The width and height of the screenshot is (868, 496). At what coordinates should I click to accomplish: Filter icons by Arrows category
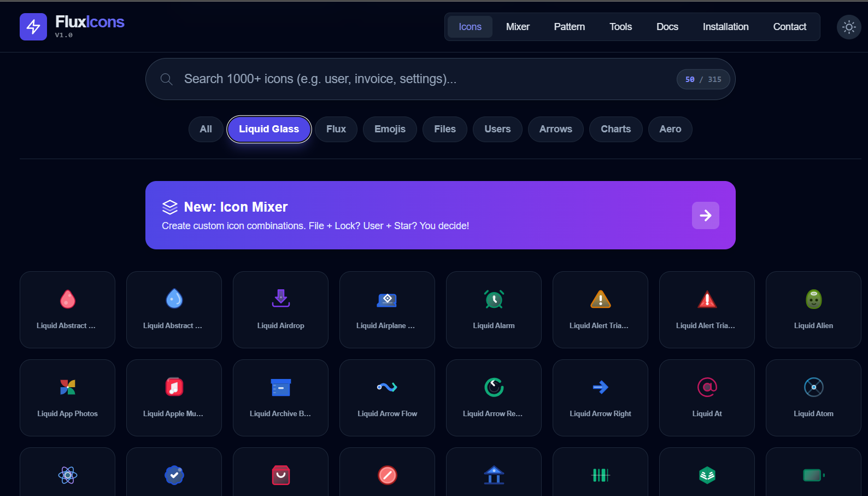pos(555,129)
